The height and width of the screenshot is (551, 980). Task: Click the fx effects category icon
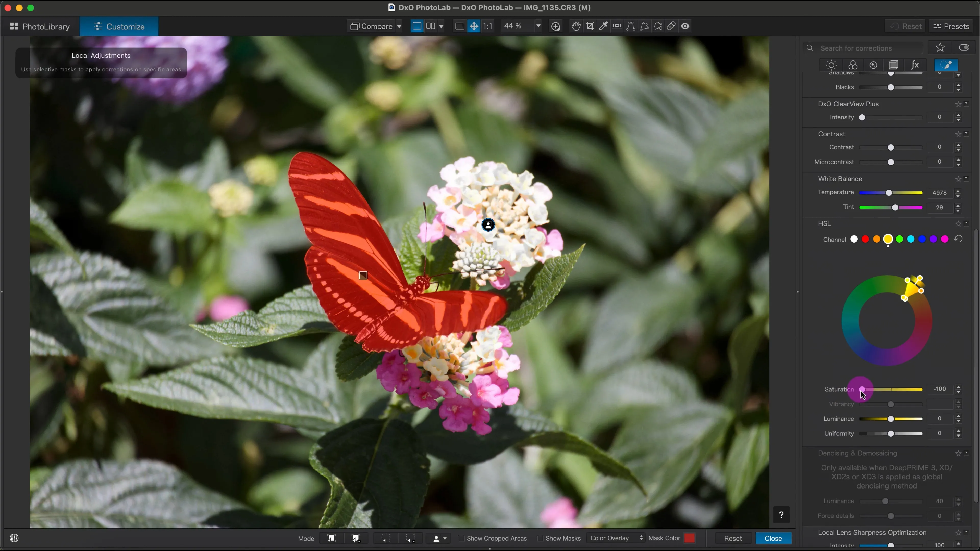point(915,65)
